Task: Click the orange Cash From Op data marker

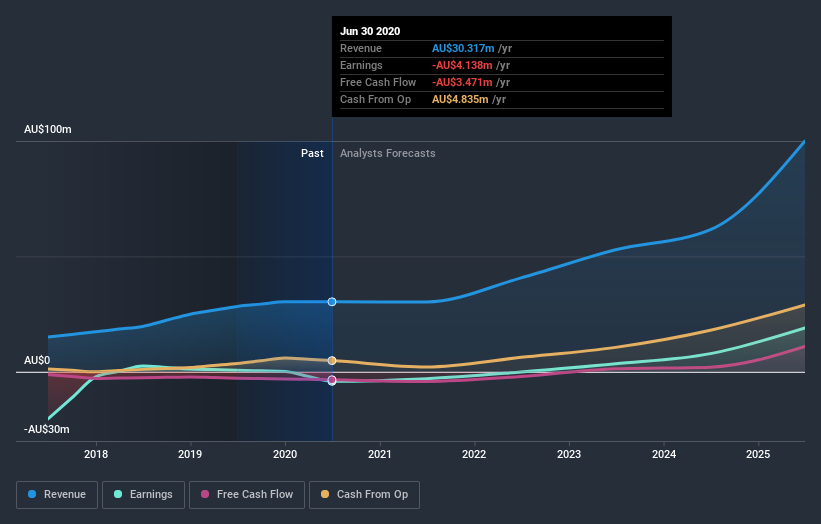Action: point(332,361)
